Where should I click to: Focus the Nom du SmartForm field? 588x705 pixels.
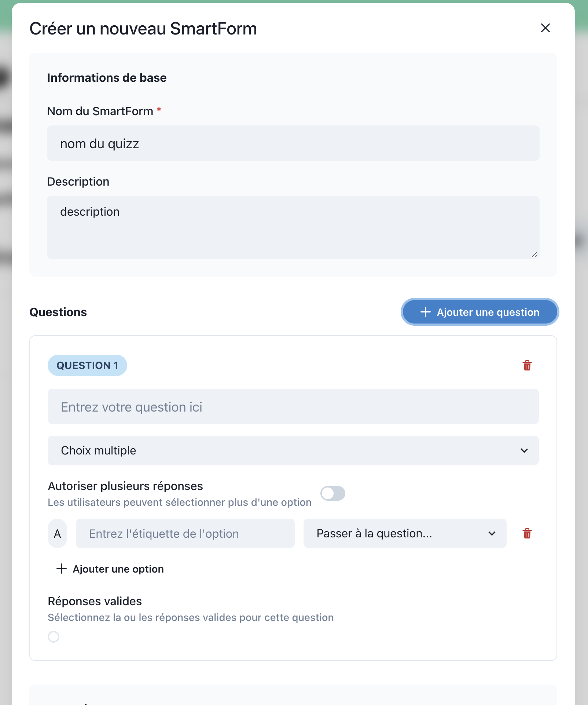tap(293, 143)
